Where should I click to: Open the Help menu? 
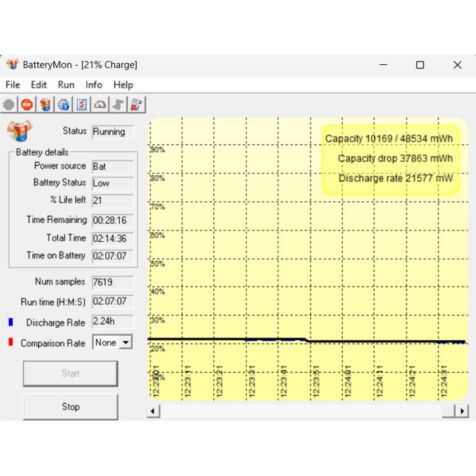pos(123,85)
